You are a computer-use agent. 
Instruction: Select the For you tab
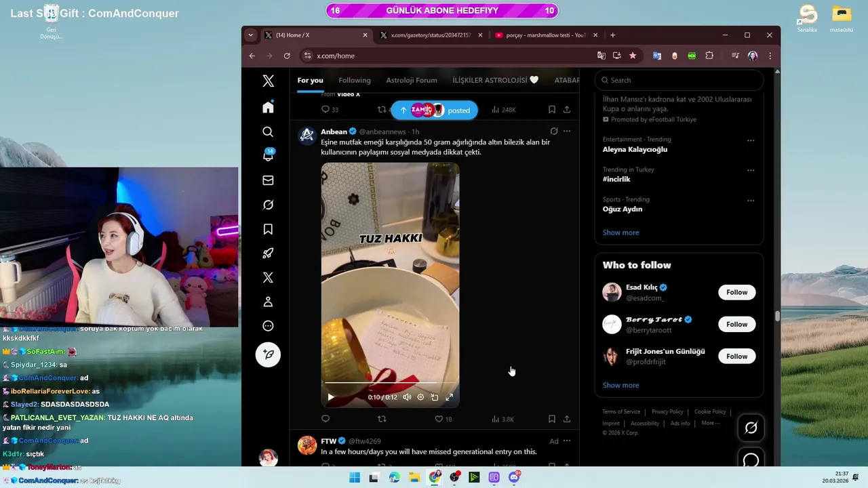(x=310, y=80)
